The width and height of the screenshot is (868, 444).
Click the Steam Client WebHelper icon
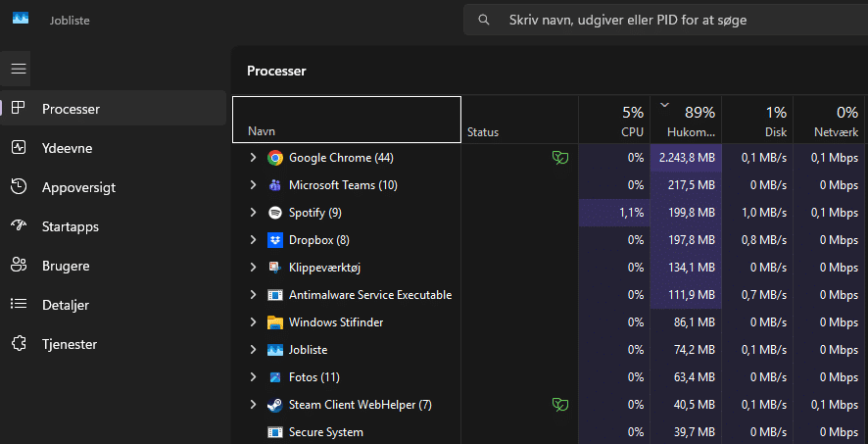coord(275,405)
